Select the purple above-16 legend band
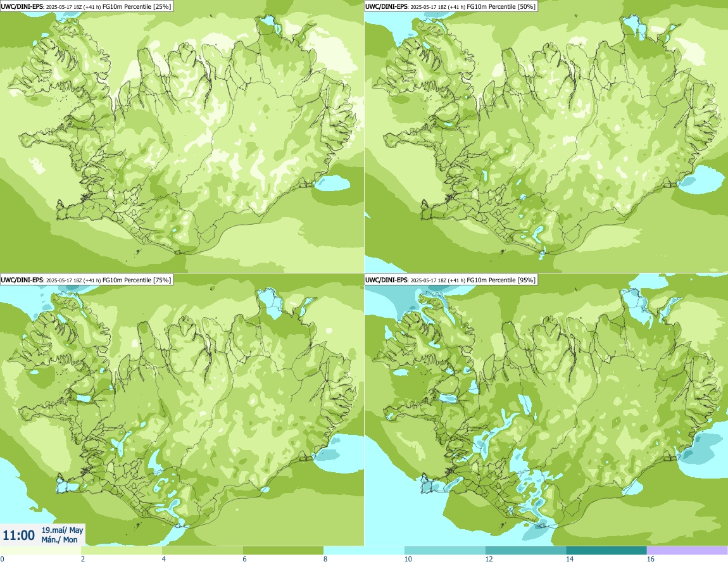Screen dimensions: 728x564 pyautogui.click(x=687, y=550)
